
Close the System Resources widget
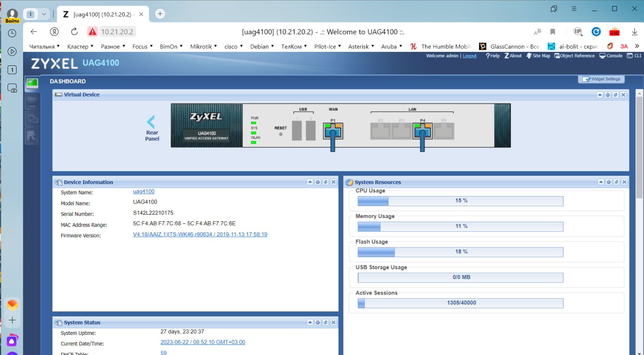[624, 182]
